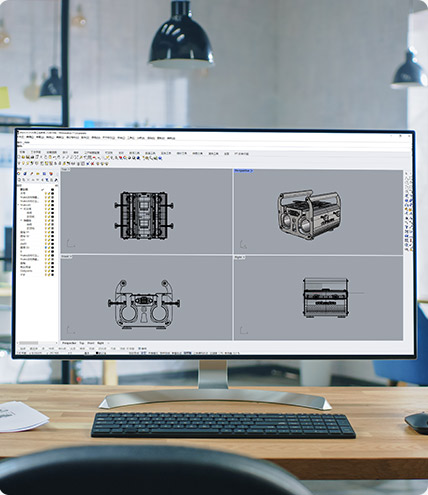Click the hammer Tools icon in the layer panel
This screenshot has height=495, width=428.
point(56,180)
